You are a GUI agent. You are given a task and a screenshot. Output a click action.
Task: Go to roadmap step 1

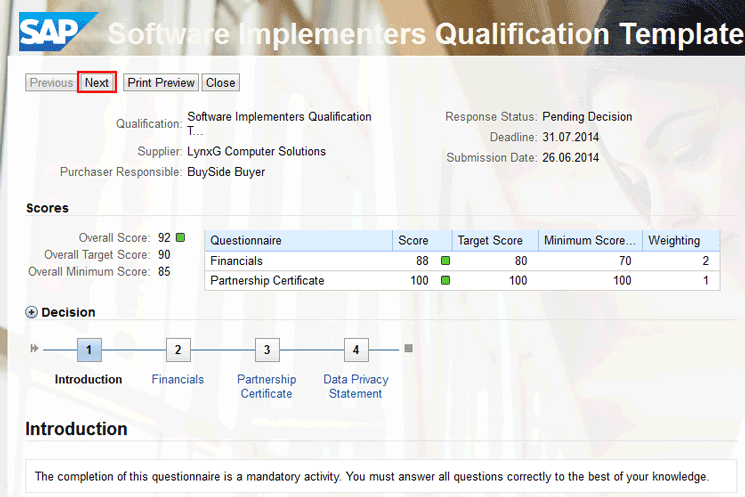(x=89, y=350)
